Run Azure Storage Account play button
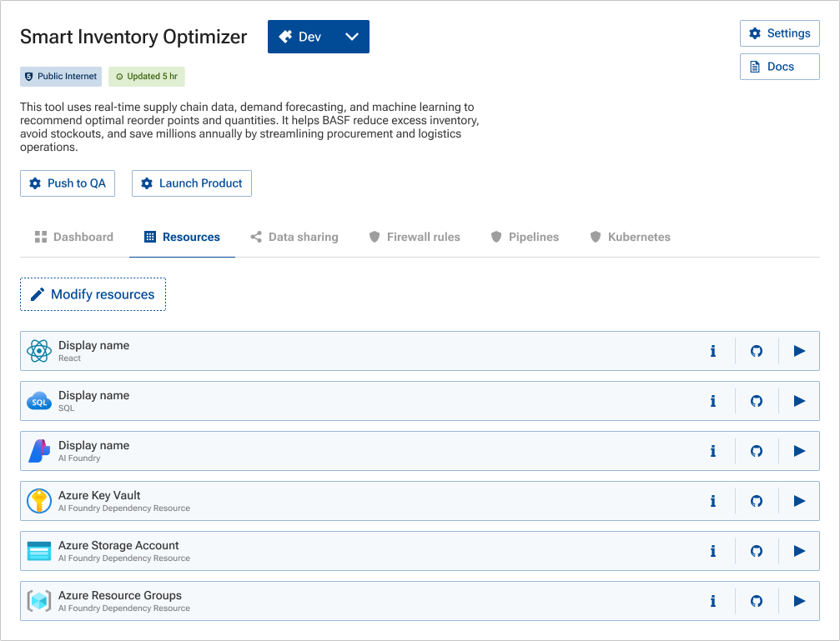 [799, 551]
